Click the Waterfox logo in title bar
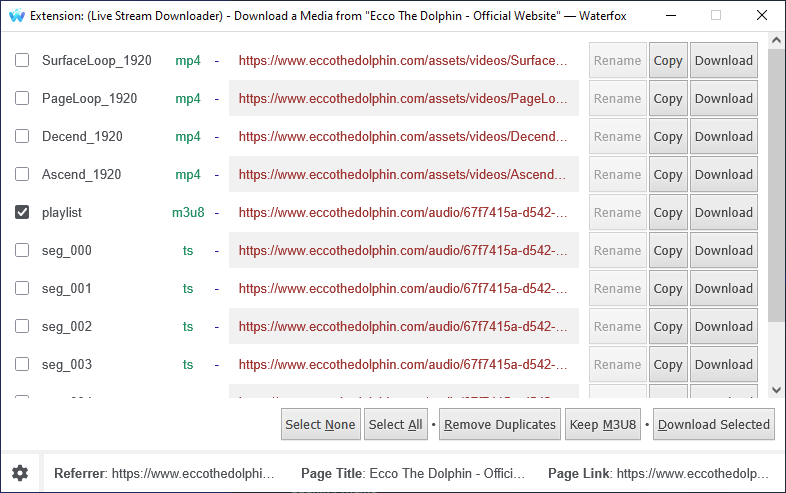The image size is (786, 493). click(17, 16)
